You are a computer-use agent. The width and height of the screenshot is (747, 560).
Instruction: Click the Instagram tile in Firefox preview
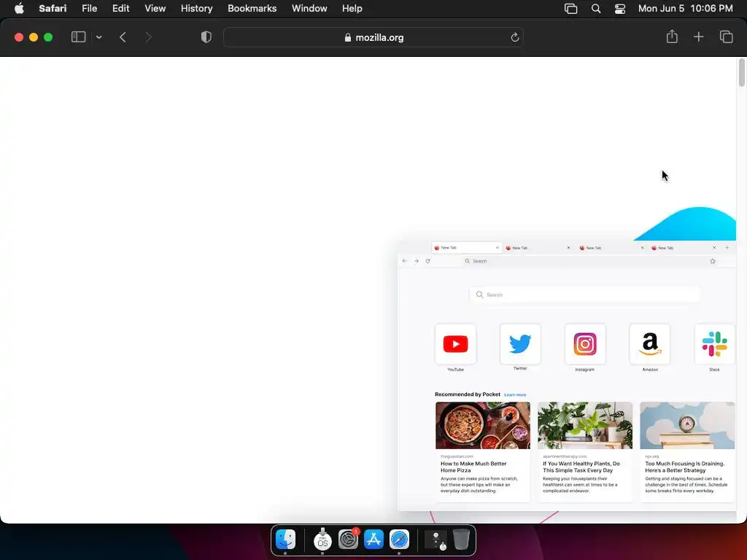pos(584,344)
